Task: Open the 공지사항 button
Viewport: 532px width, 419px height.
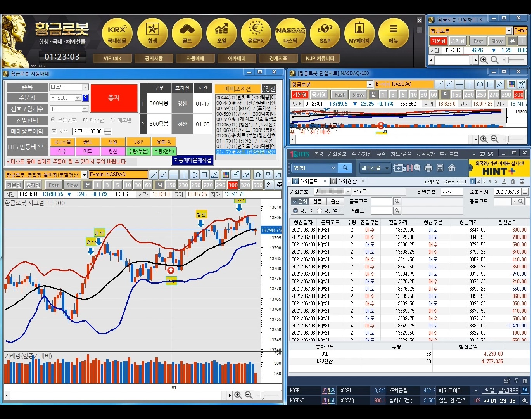Action: coord(154,59)
